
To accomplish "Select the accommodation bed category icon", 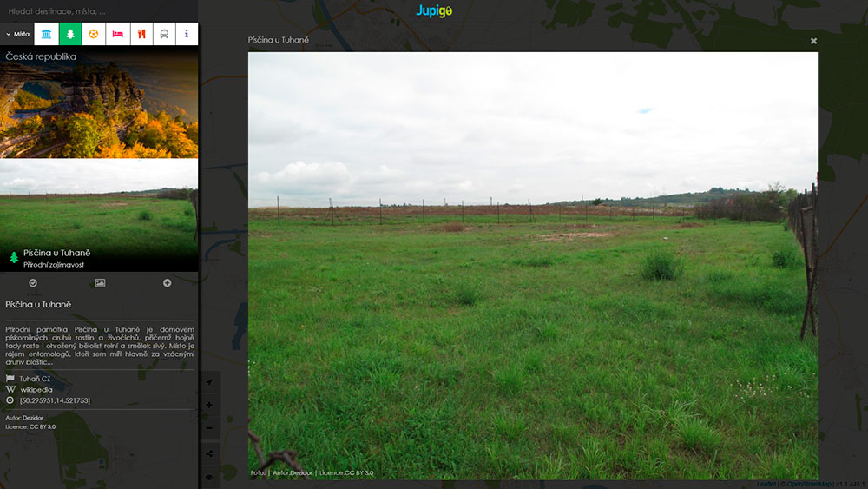I will 118,34.
